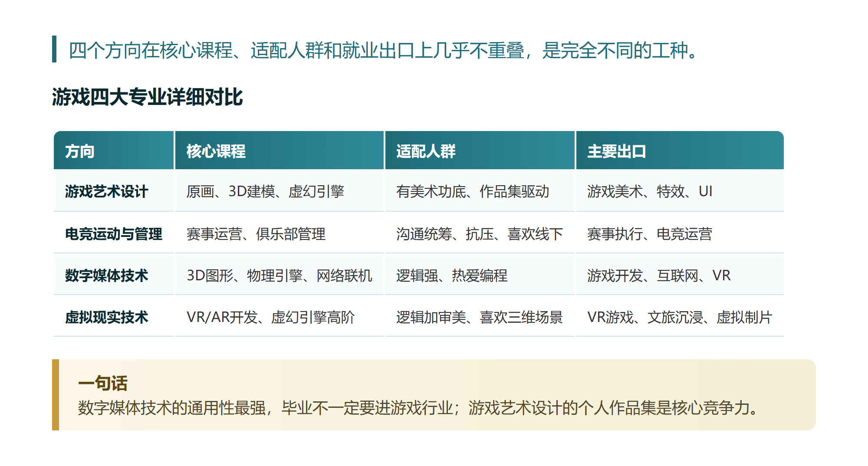The image size is (868, 466).
Task: Click the 方向 column header
Action: (114, 151)
